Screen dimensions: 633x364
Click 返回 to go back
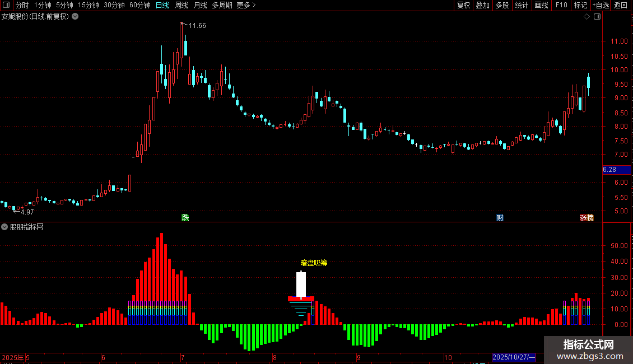pyautogui.click(x=621, y=5)
